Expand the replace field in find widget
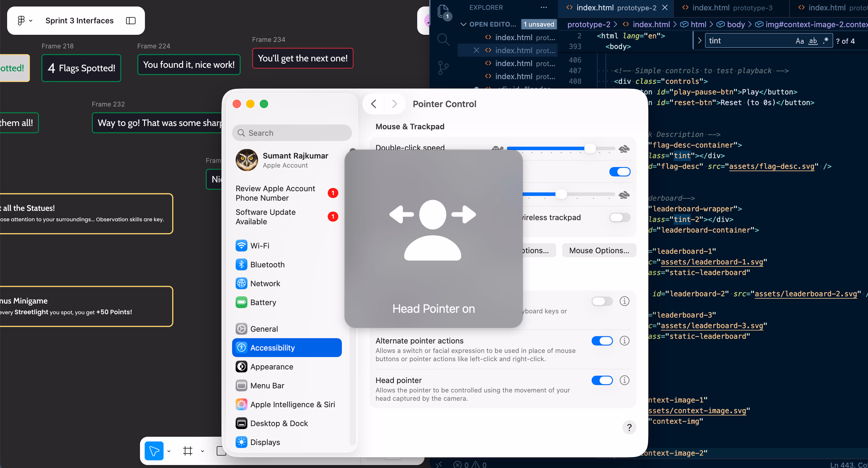868x468 pixels. 700,41
